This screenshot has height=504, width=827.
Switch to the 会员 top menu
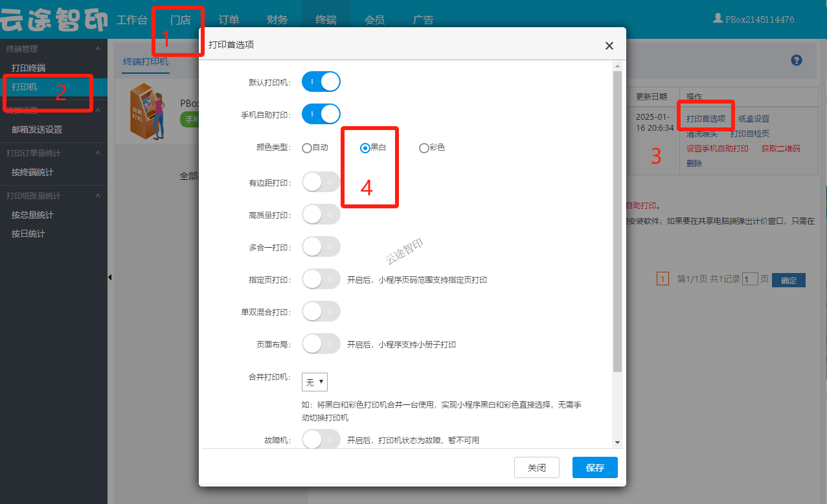(374, 20)
